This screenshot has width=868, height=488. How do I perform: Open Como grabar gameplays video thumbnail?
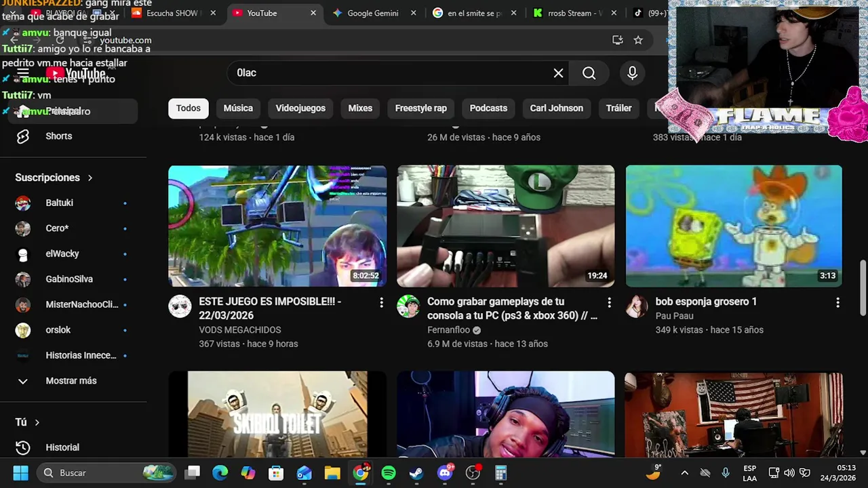(506, 226)
